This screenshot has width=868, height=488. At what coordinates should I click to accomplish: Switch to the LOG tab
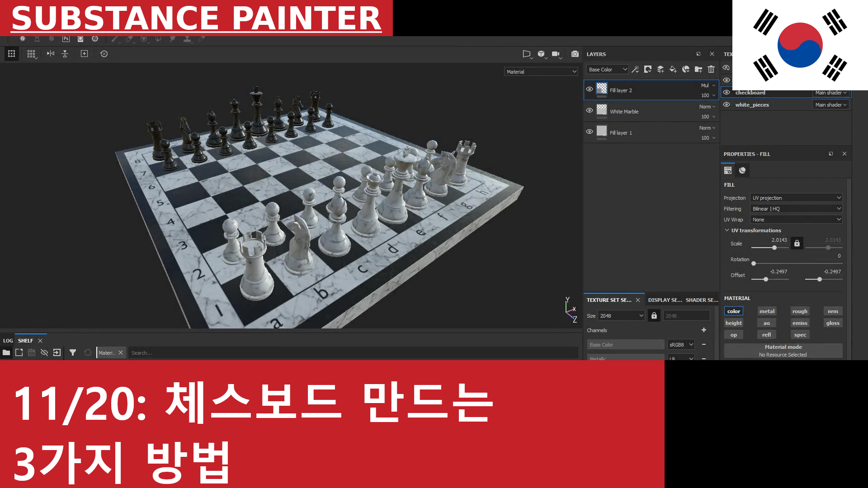[8, 340]
